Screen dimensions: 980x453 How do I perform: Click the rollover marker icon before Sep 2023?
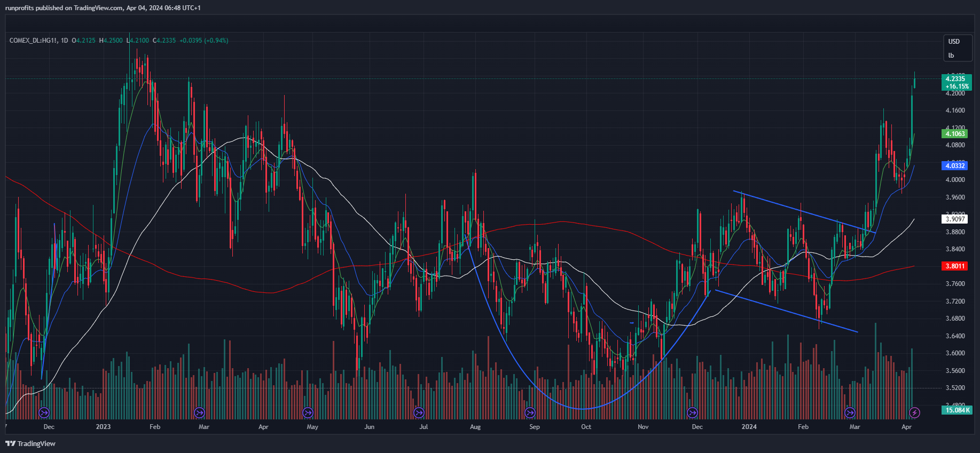tap(530, 412)
